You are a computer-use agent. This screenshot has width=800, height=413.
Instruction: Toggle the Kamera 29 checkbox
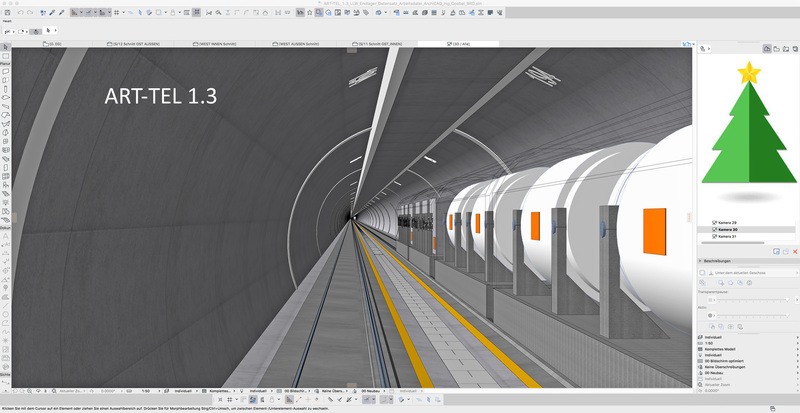click(x=714, y=222)
